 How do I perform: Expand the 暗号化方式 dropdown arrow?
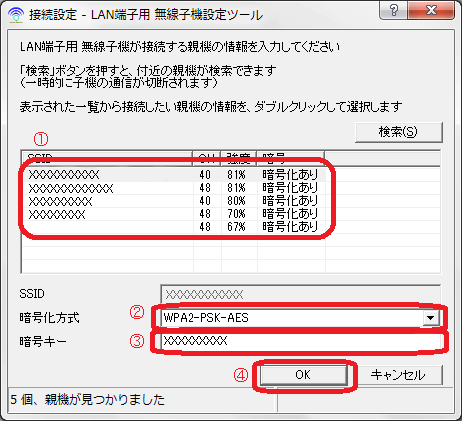pos(431,318)
